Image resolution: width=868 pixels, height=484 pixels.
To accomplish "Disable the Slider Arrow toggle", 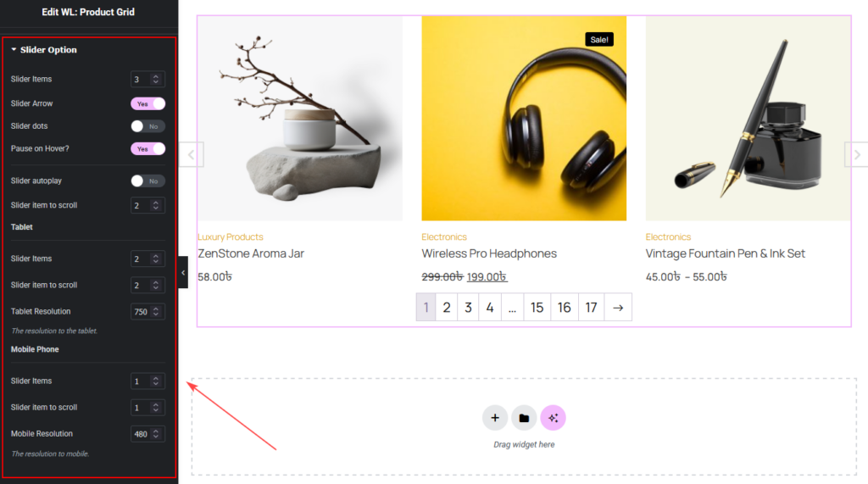I will click(x=147, y=103).
